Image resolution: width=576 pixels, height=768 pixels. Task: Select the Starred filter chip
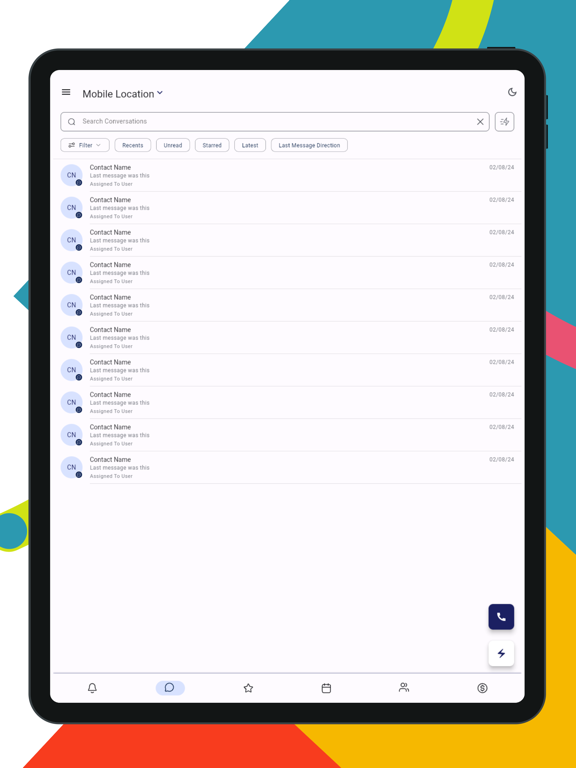coord(212,145)
